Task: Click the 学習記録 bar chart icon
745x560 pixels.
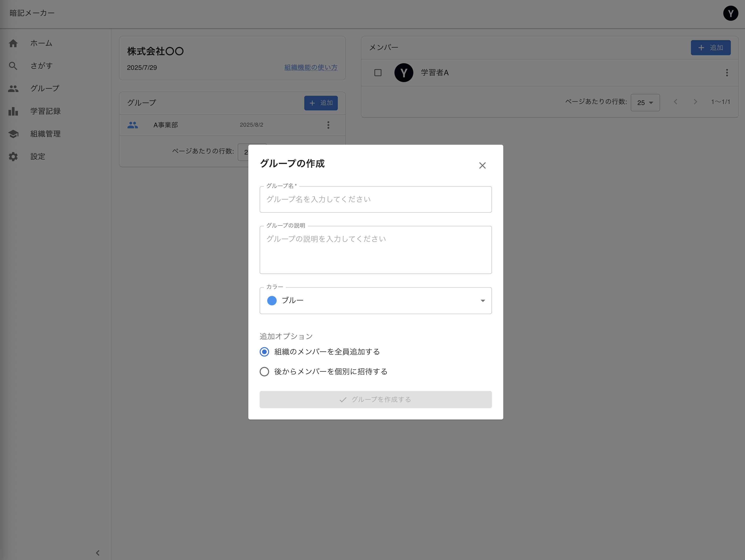Action: pyautogui.click(x=13, y=111)
